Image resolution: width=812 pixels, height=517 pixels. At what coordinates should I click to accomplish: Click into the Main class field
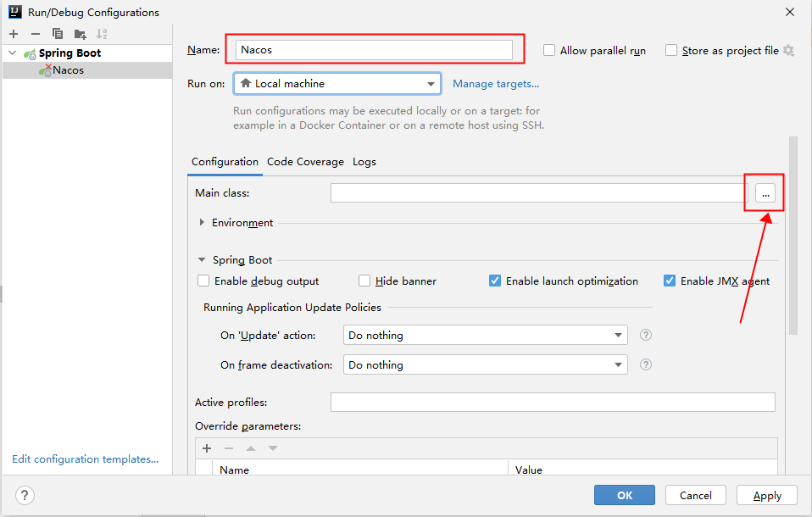[x=539, y=193]
